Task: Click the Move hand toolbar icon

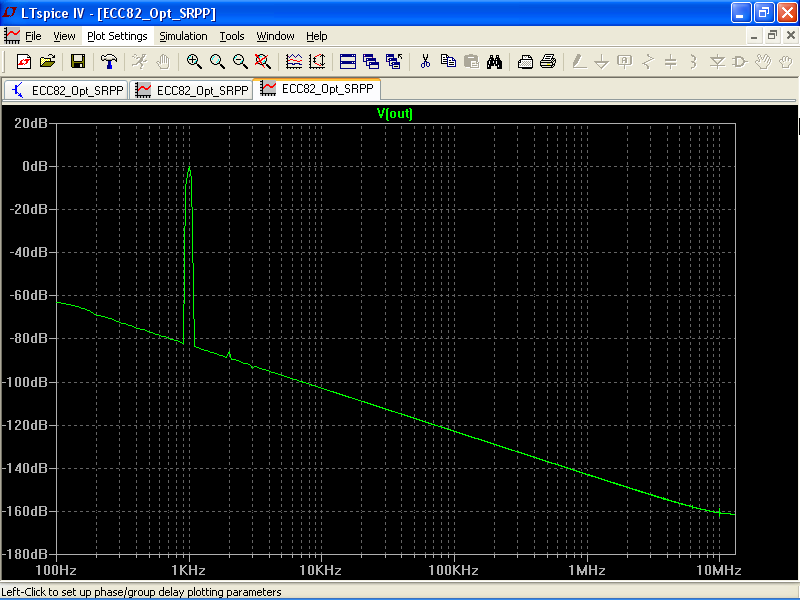Action: click(x=763, y=62)
